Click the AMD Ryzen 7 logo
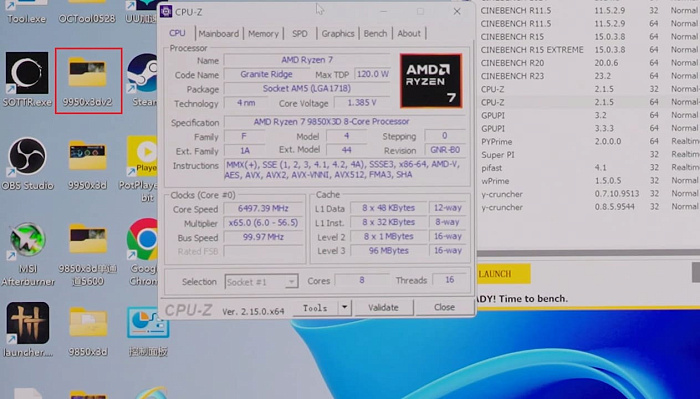 pyautogui.click(x=431, y=81)
